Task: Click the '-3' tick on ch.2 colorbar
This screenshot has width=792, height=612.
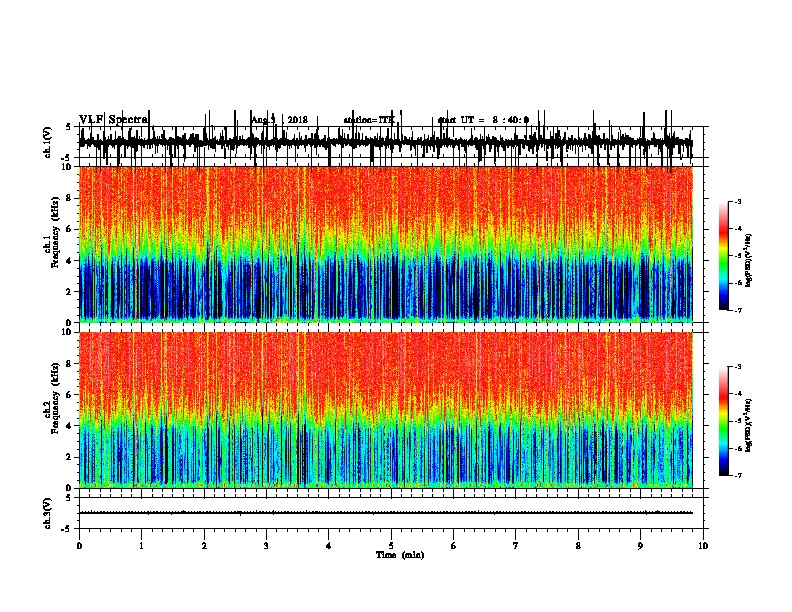Action: point(738,367)
